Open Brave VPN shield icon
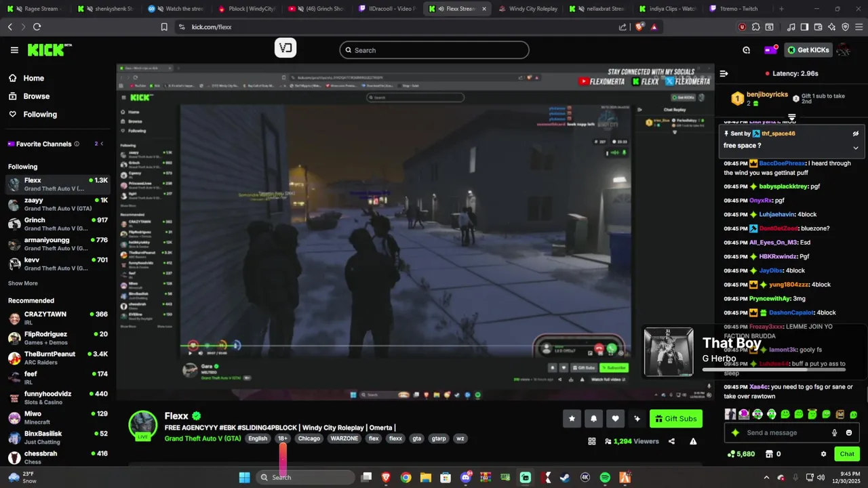This screenshot has width=868, height=488. [x=845, y=27]
